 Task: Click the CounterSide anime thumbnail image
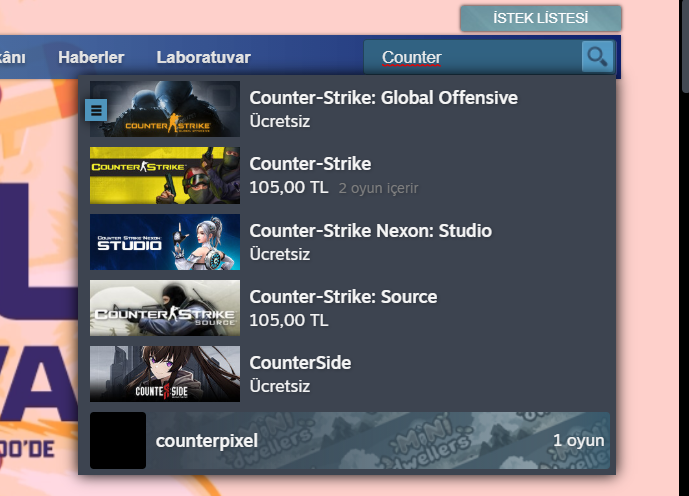165,374
